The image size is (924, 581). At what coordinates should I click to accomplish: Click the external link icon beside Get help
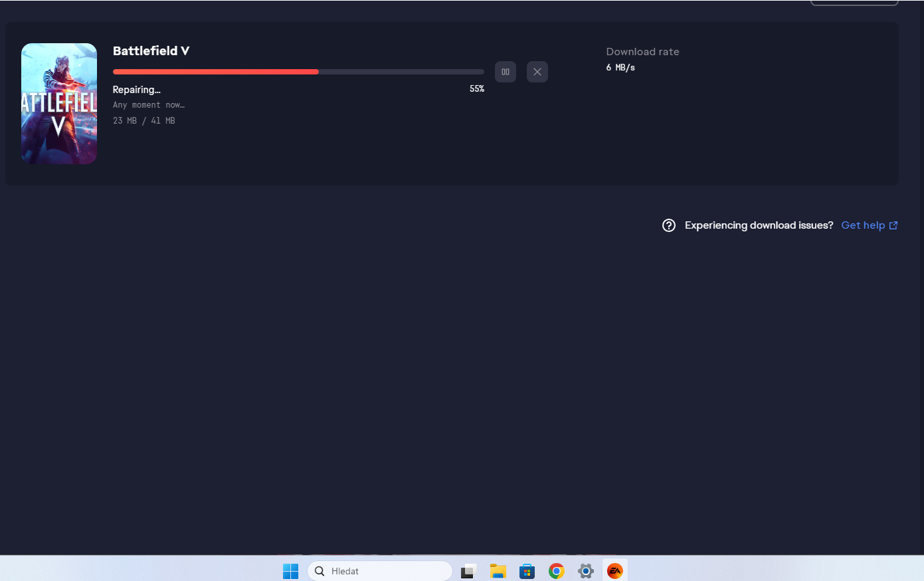coord(893,225)
